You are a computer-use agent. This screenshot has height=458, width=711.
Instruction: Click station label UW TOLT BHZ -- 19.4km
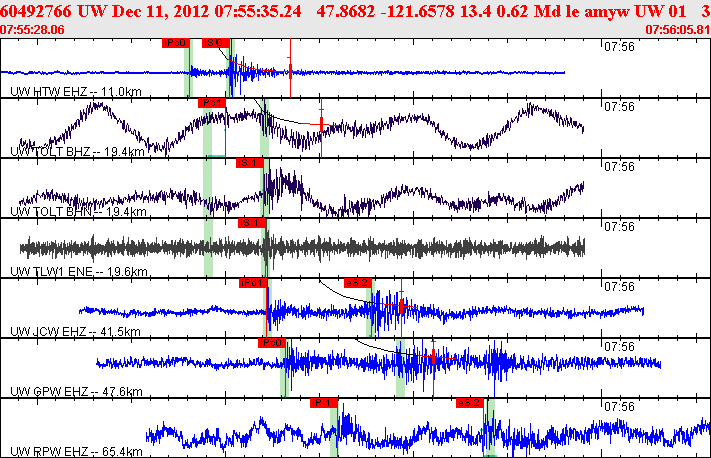[x=78, y=151]
